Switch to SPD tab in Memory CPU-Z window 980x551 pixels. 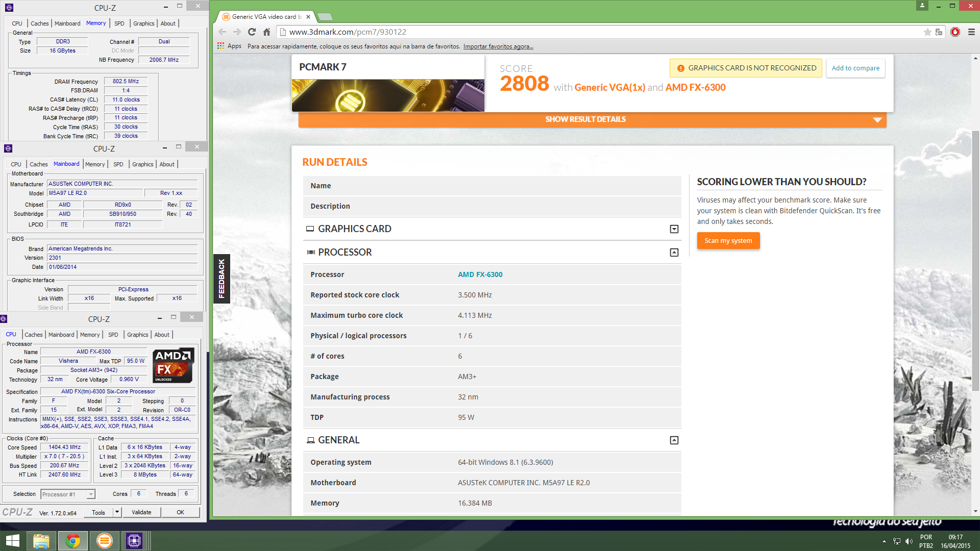(119, 23)
